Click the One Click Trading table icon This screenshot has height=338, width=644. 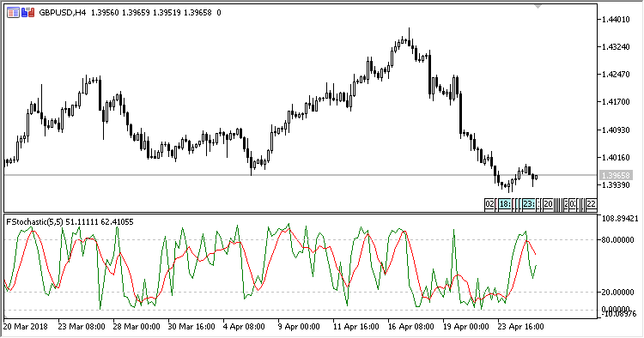click(x=13, y=13)
